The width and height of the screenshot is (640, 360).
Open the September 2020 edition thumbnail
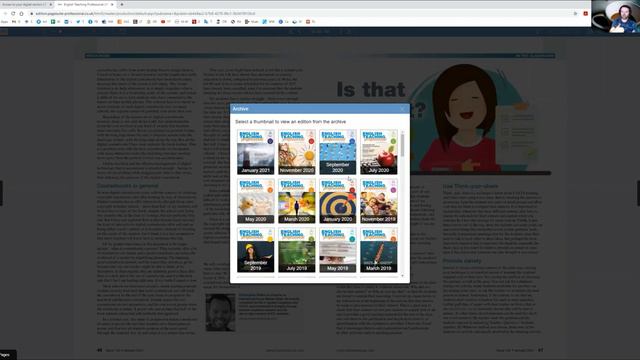pyautogui.click(x=338, y=152)
